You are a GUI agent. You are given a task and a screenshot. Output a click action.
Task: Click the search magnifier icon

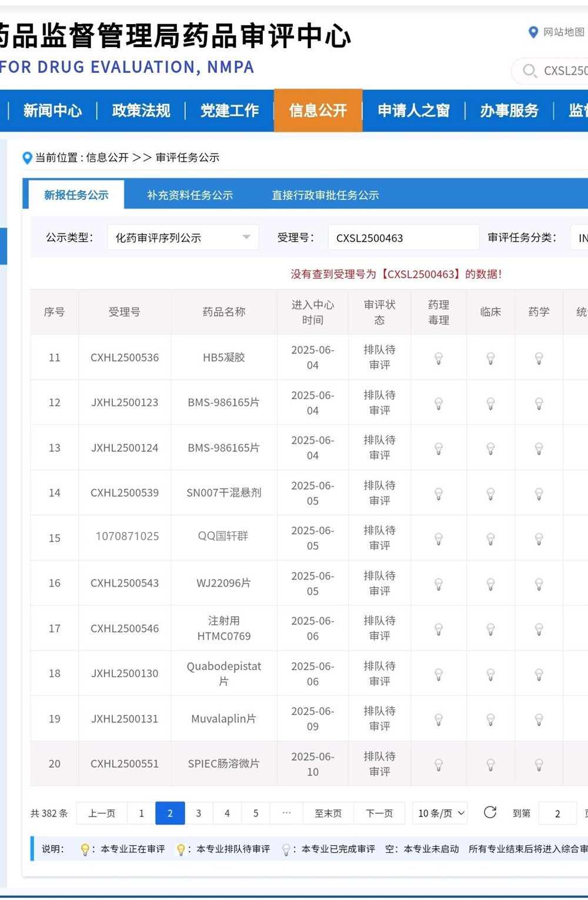click(x=529, y=71)
